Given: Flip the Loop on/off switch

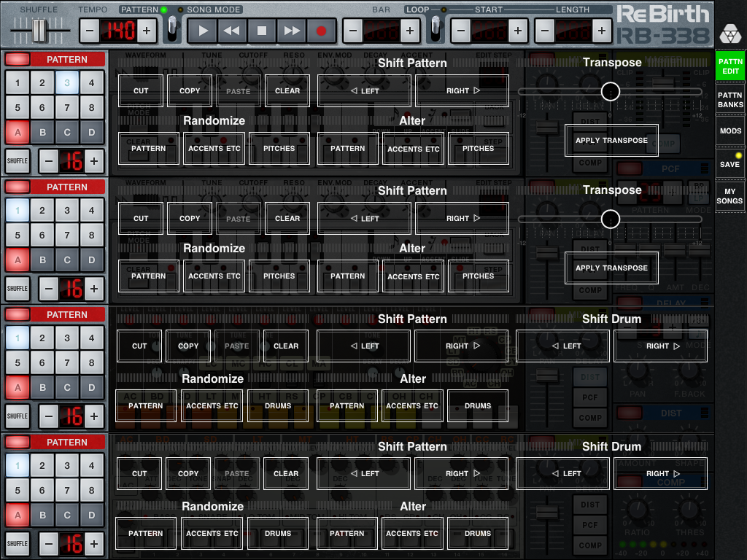Looking at the screenshot, I should pyautogui.click(x=436, y=29).
